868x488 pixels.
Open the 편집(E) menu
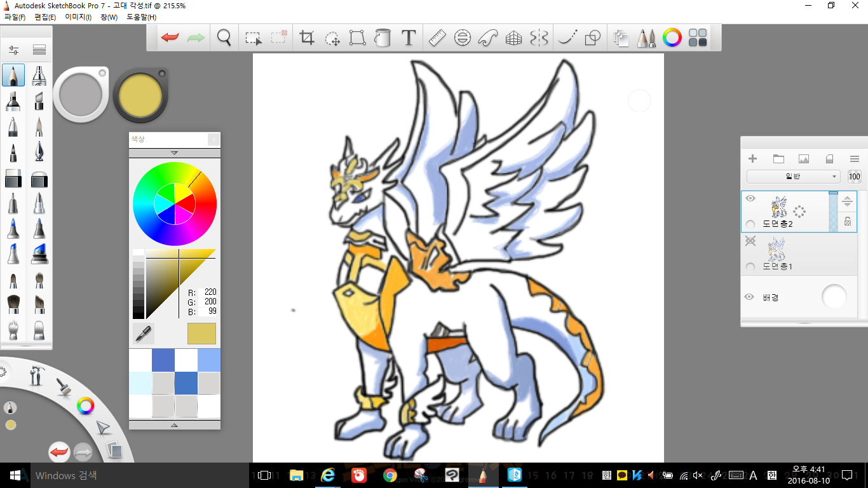pos(45,17)
